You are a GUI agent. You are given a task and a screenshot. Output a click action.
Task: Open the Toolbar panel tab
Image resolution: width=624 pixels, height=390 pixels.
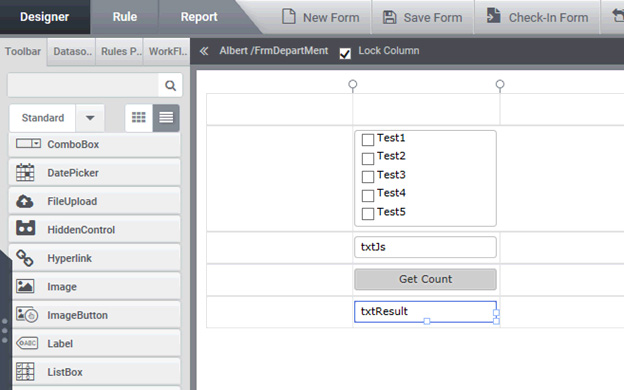point(23,51)
